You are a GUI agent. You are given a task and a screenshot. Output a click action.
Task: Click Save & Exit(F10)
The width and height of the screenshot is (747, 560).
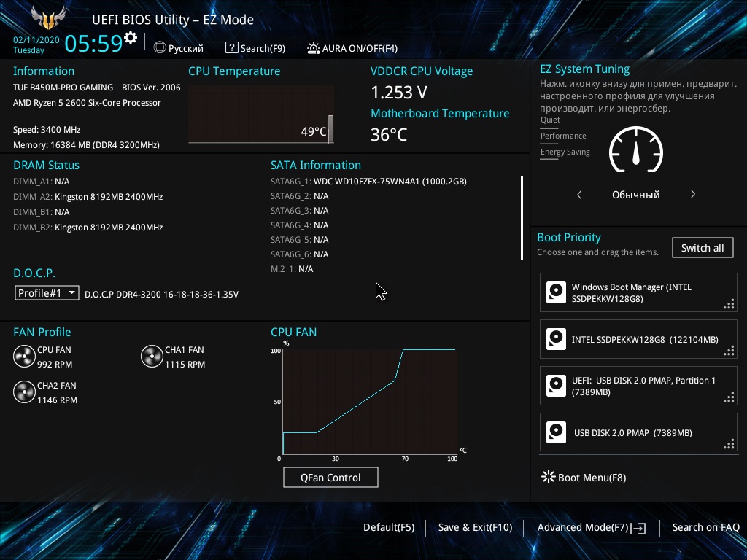click(x=475, y=528)
